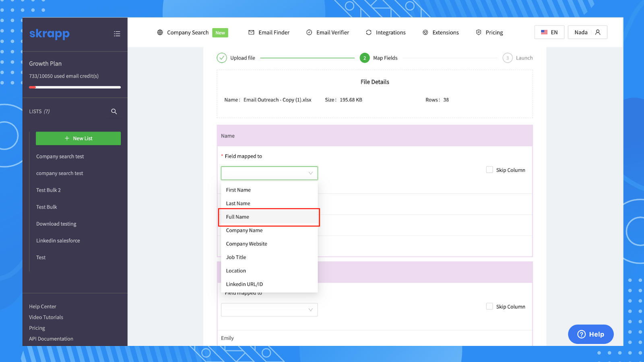Viewport: 644px width, 362px height.
Task: Open the Integrations page
Action: coord(390,33)
